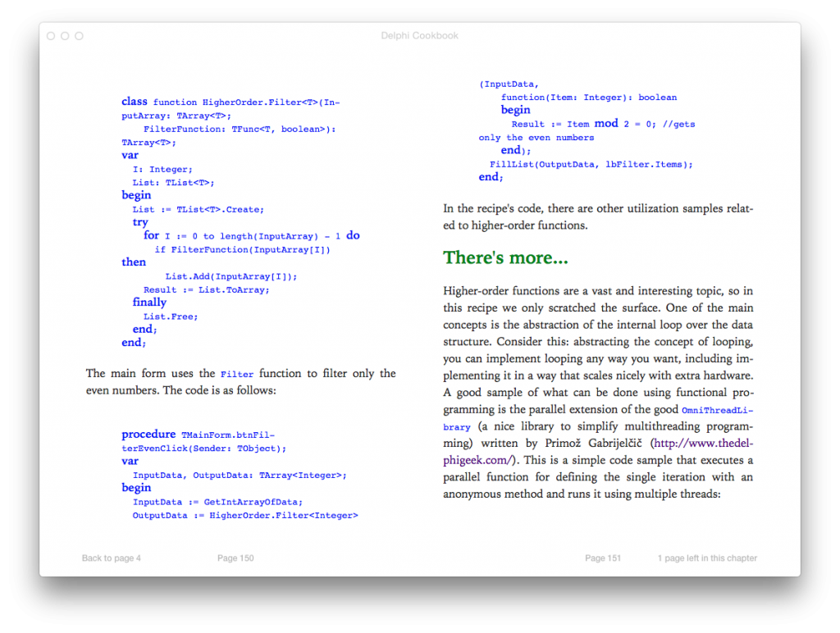The width and height of the screenshot is (840, 633).
Task: Click the green "There's more..." heading
Action: click(505, 257)
